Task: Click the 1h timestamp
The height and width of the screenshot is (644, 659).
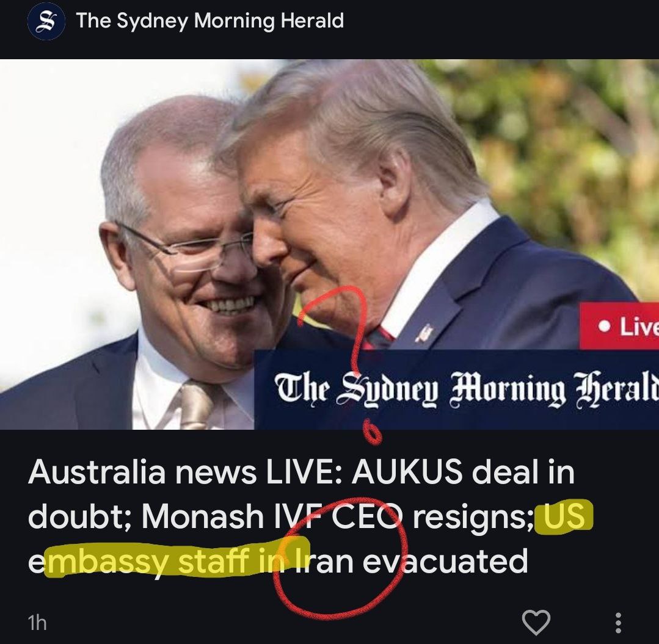Action: point(37,623)
